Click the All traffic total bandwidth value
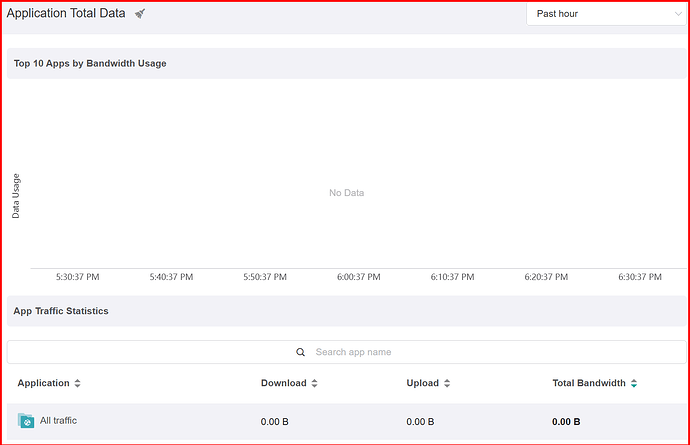690x445 pixels. (566, 422)
